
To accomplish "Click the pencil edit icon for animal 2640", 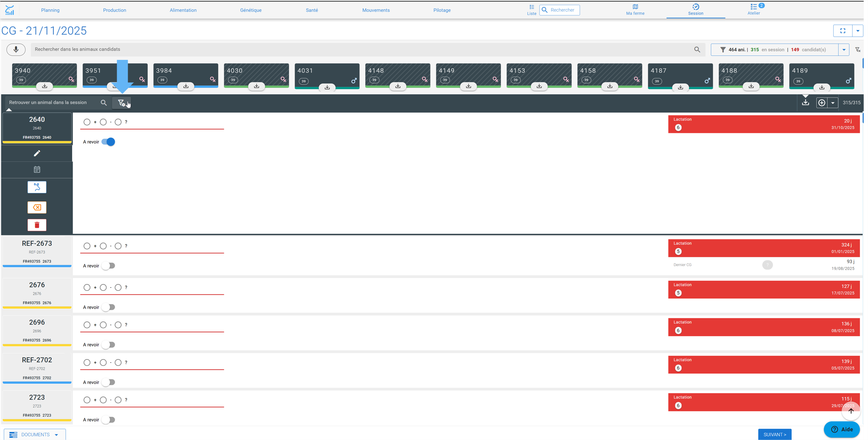I will [37, 153].
